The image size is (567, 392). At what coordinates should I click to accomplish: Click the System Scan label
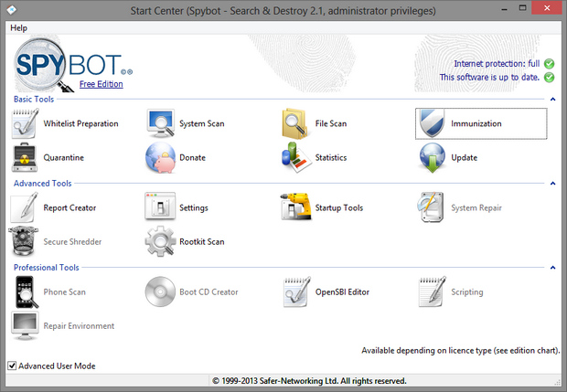click(202, 123)
